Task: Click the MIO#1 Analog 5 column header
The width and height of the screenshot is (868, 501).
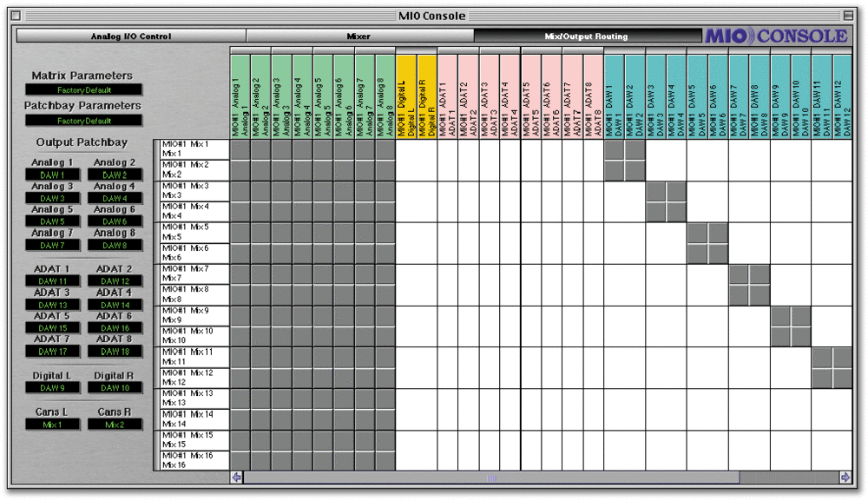Action: click(323, 97)
